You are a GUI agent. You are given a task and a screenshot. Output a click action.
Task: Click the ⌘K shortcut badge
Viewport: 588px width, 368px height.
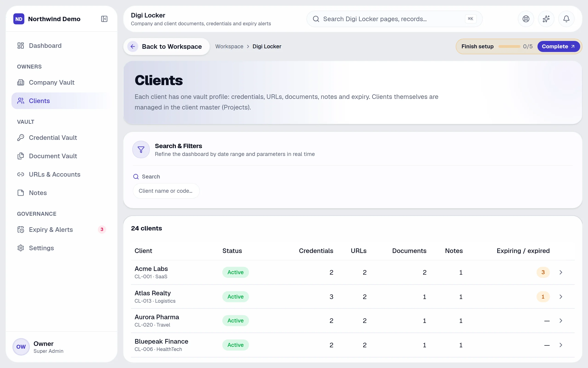(470, 19)
